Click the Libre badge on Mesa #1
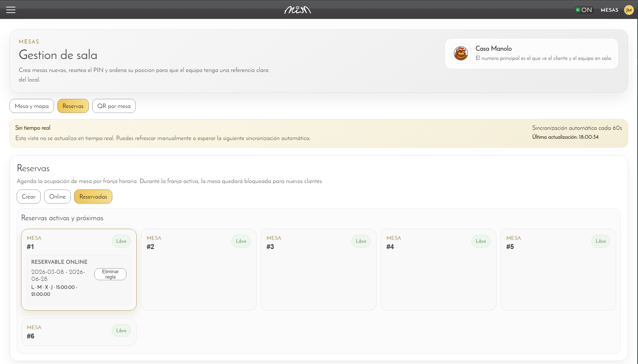 [121, 241]
